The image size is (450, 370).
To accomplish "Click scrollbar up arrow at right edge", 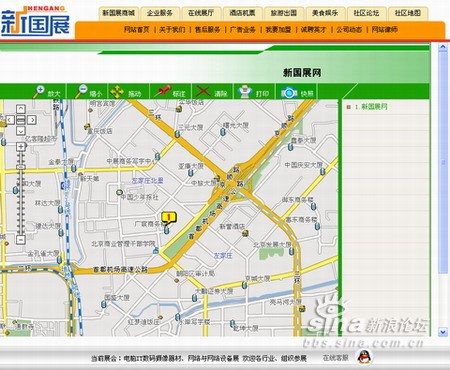I will (x=443, y=47).
